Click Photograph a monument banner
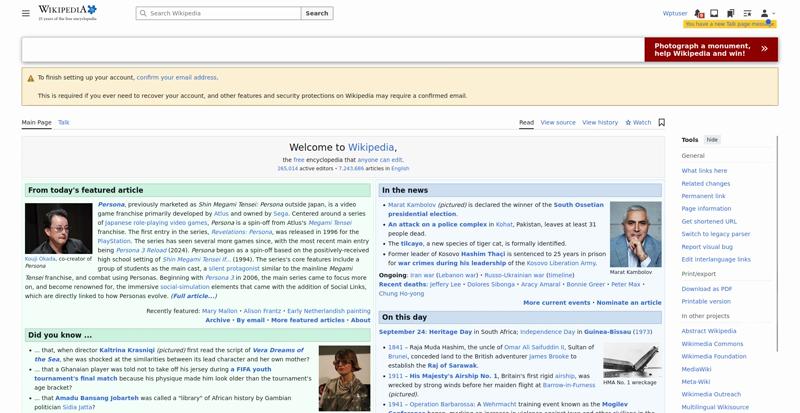The width and height of the screenshot is (800, 413). coord(711,50)
